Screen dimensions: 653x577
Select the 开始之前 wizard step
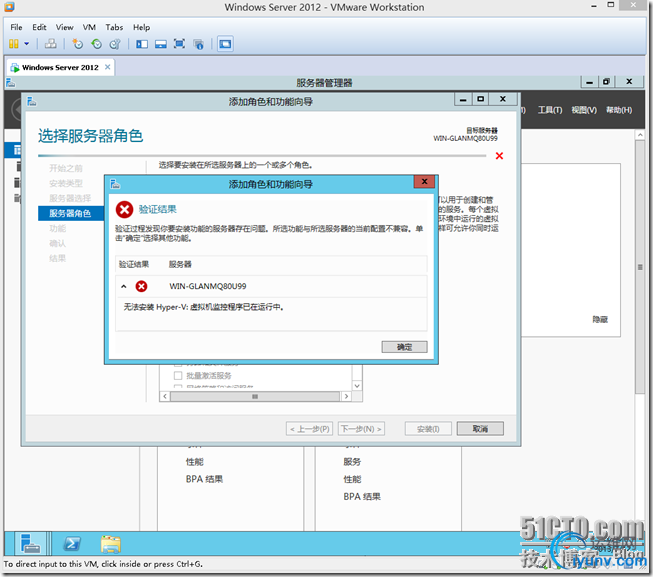[66, 168]
